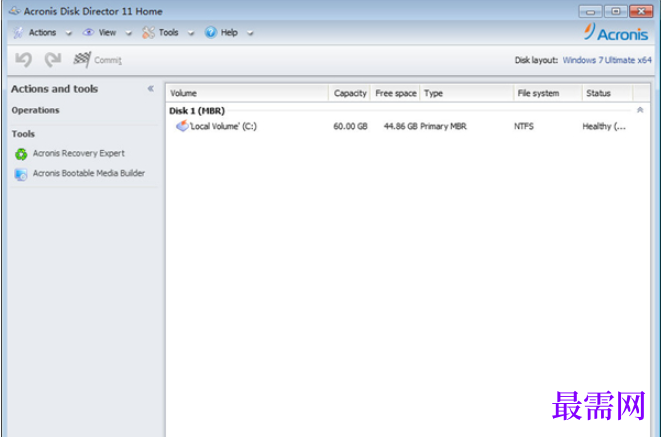The image size is (664, 437).
Task: Sort by the Status column header
Action: pos(607,93)
